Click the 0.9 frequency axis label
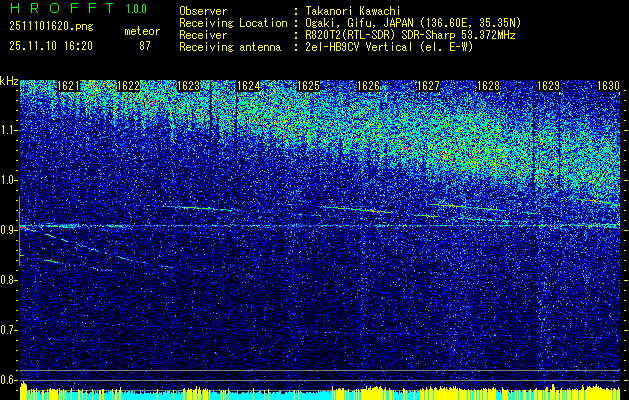Screen dimensions: 629x400 coord(9,230)
